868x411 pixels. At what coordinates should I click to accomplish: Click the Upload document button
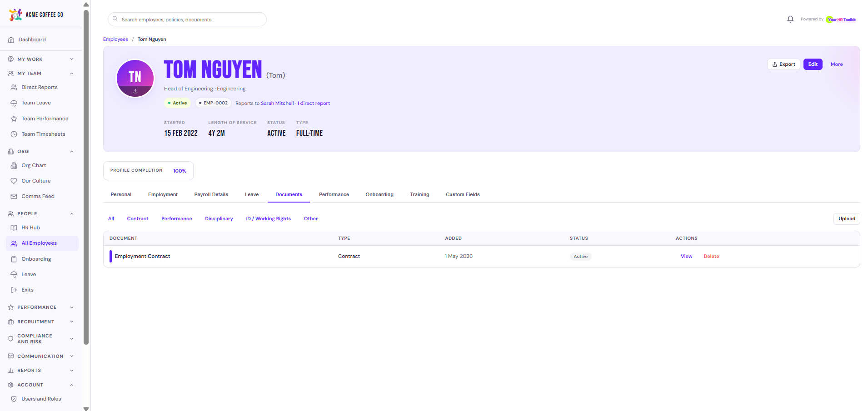pyautogui.click(x=847, y=218)
